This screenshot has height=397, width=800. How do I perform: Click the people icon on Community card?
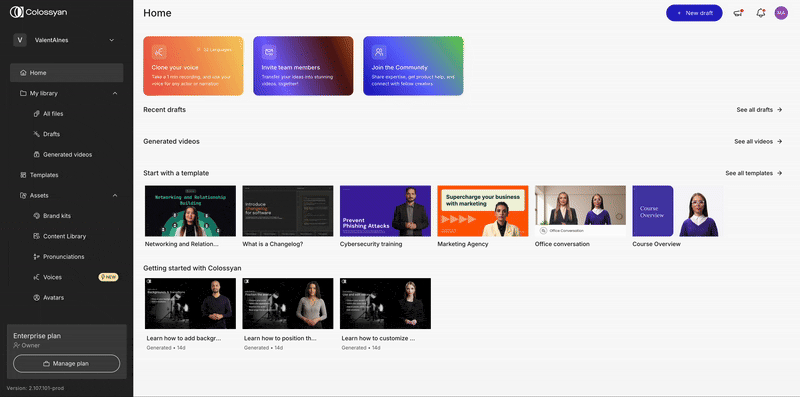tap(379, 52)
